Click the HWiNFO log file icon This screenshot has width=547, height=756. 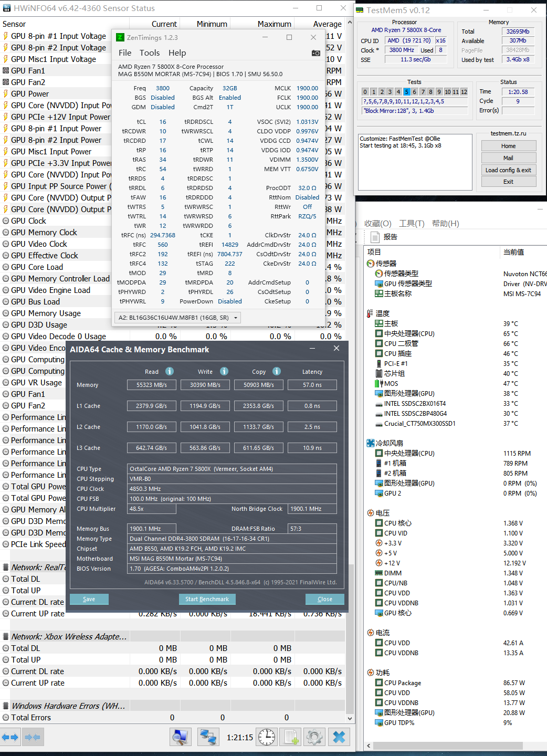[291, 737]
